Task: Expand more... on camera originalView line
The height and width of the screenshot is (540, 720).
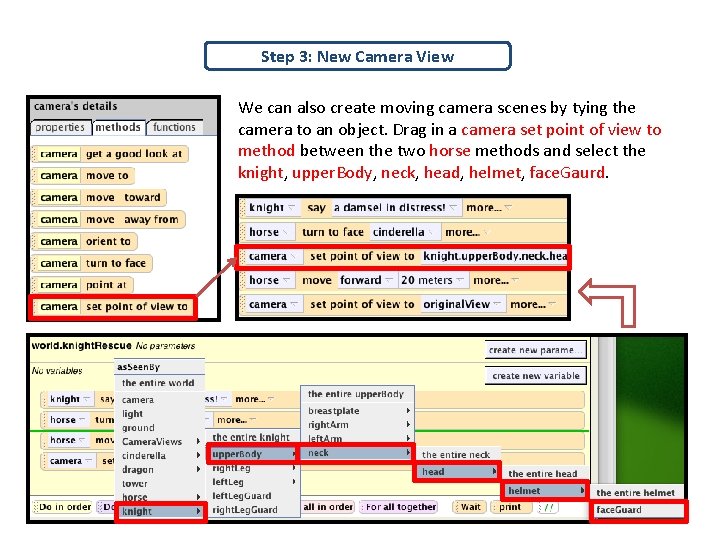Action: click(x=532, y=304)
